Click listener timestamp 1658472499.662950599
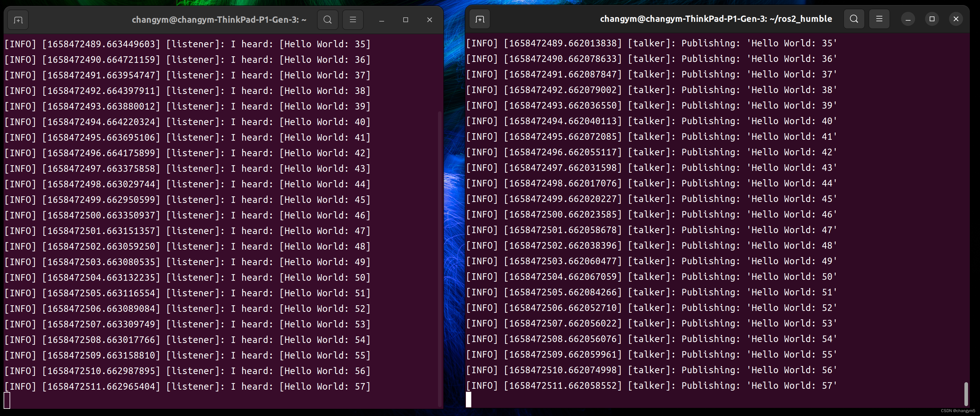 [x=101, y=200]
